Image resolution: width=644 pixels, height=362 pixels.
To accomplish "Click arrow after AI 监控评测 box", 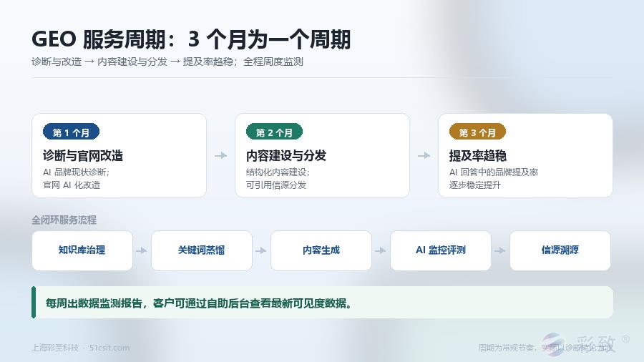I will tap(500, 250).
